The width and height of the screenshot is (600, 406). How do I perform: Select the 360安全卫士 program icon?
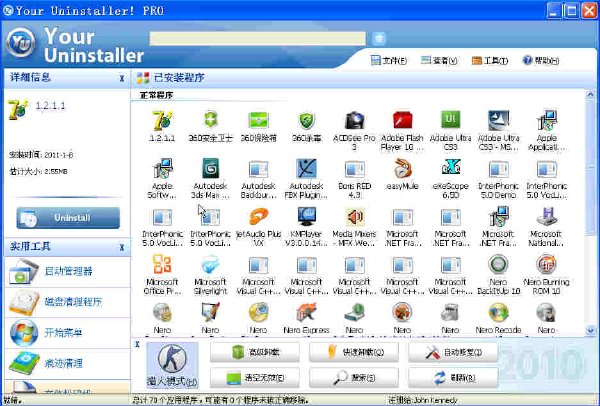pos(210,120)
